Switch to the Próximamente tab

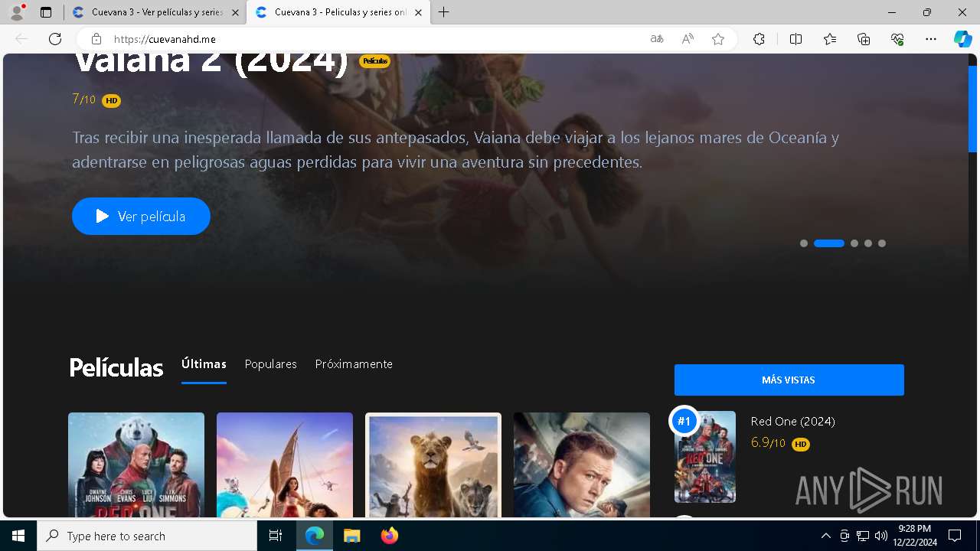point(354,364)
